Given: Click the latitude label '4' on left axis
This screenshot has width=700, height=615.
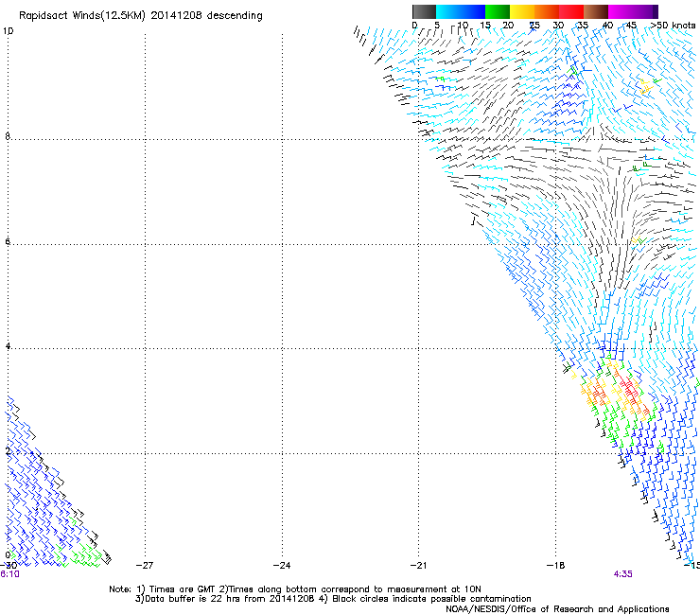Looking at the screenshot, I should pos(8,346).
